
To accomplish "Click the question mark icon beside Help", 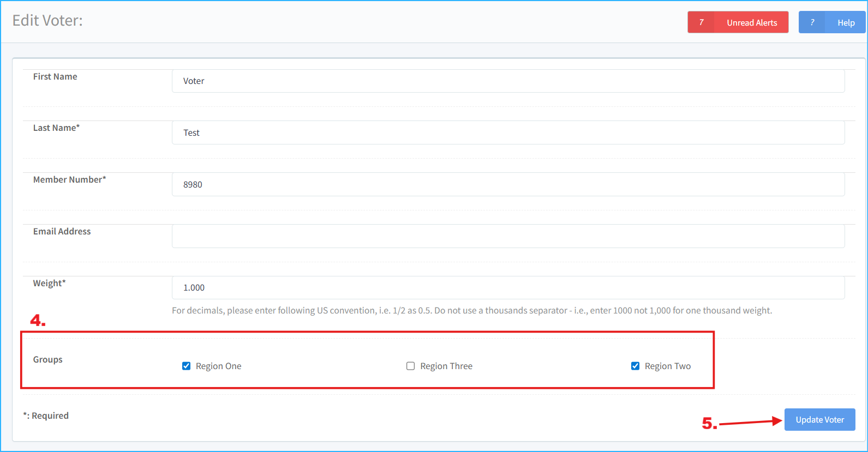I will click(x=812, y=22).
